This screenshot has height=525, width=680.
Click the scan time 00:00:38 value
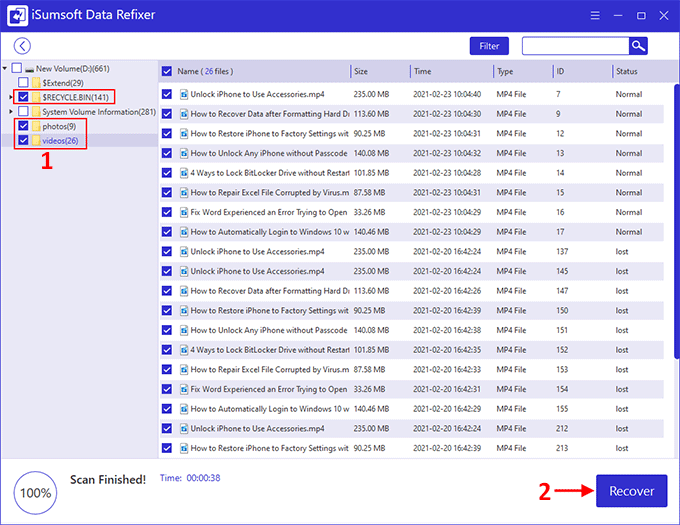(x=203, y=478)
